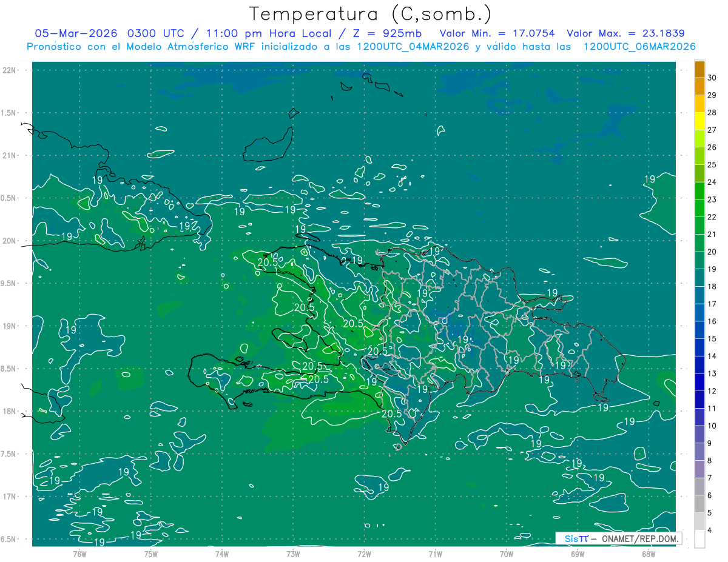Click the '18N' latitude axis label
Screen dimensions: 728x562
[9, 411]
